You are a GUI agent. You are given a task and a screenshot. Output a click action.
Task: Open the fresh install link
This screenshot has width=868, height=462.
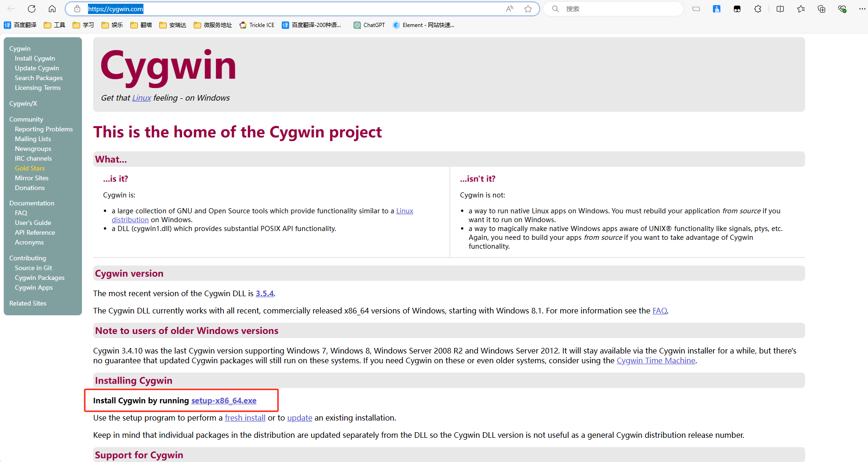pos(245,418)
